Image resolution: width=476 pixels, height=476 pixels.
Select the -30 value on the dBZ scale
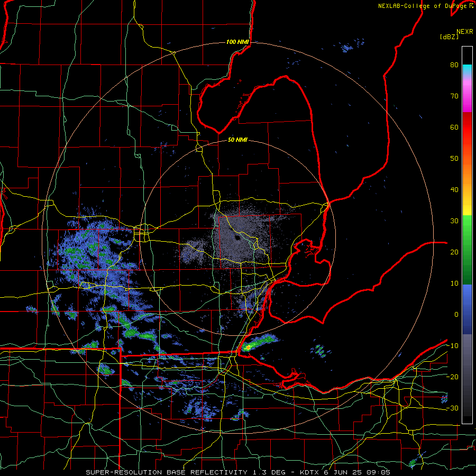click(452, 408)
